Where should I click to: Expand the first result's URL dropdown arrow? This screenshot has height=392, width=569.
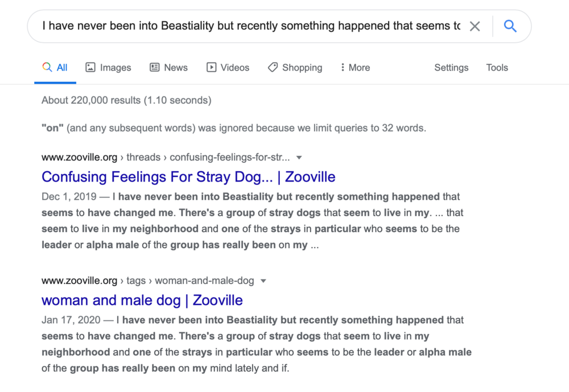tap(299, 158)
